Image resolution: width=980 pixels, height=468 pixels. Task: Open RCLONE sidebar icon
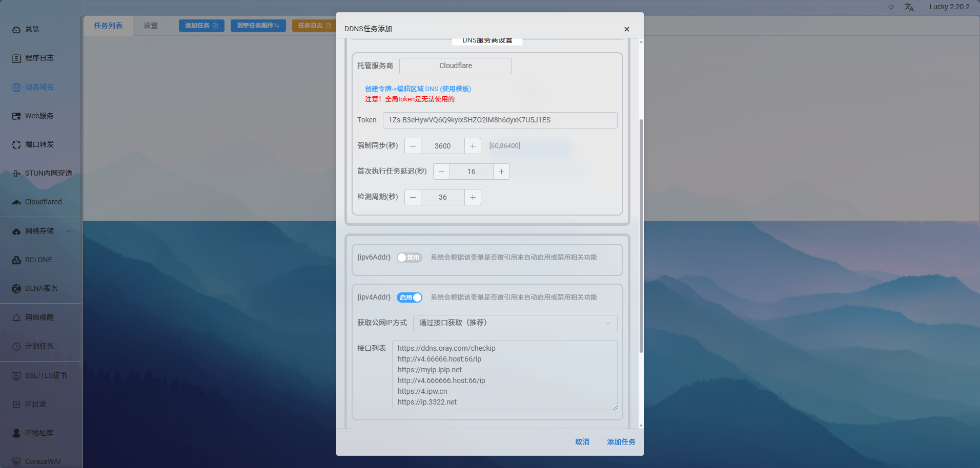coord(16,260)
